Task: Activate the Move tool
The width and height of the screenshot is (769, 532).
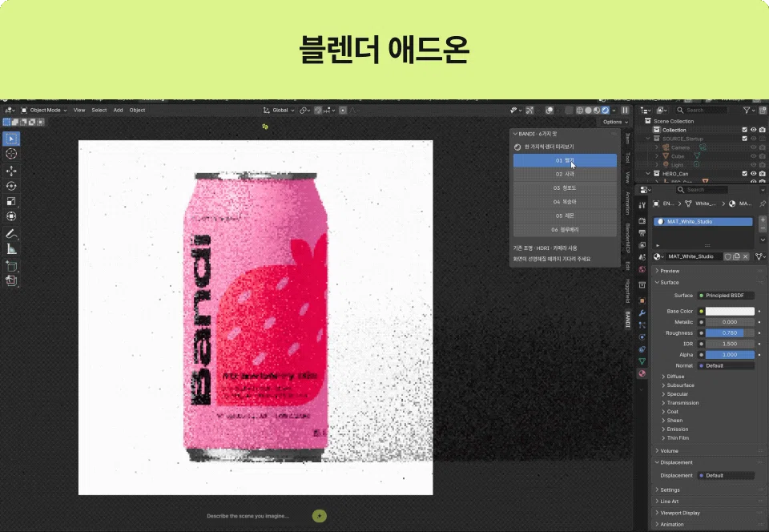Action: click(x=11, y=171)
